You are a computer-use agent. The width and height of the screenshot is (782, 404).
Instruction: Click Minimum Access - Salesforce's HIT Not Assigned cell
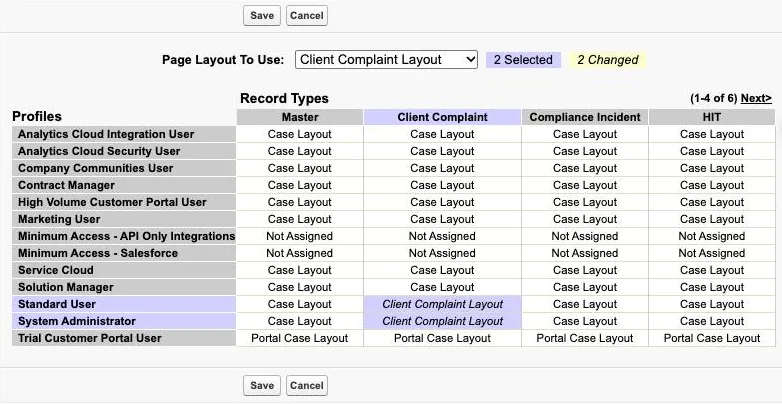712,253
